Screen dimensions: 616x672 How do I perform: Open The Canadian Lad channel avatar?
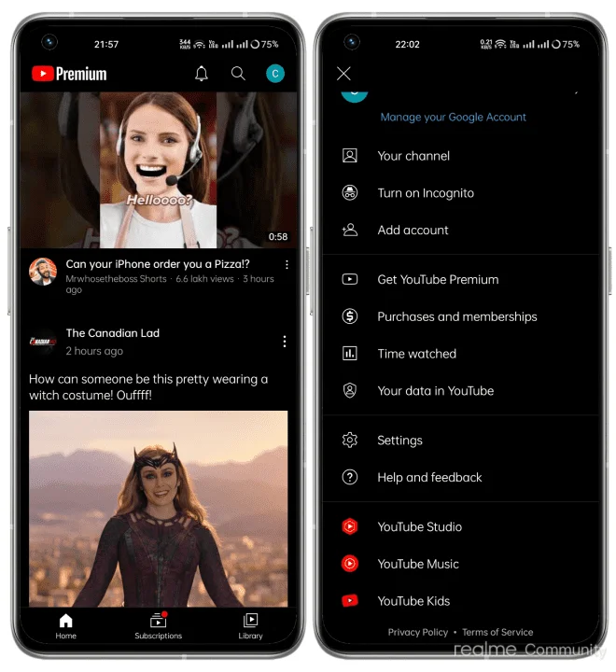[43, 342]
